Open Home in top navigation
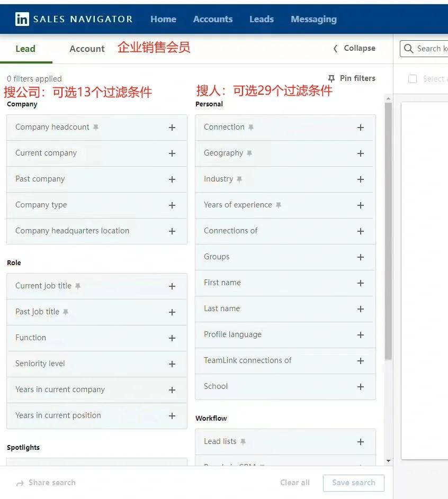This screenshot has width=448, height=499. 163,19
